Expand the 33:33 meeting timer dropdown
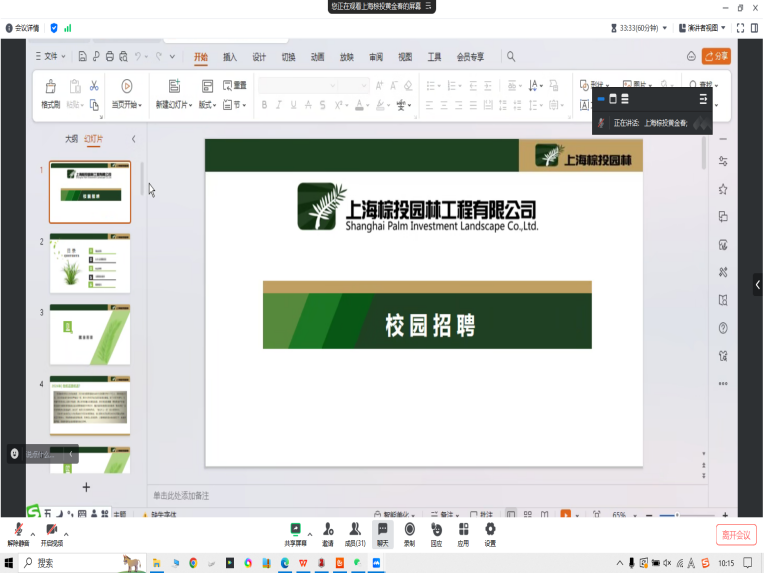Screen dimensions: 764x573 coord(667,28)
